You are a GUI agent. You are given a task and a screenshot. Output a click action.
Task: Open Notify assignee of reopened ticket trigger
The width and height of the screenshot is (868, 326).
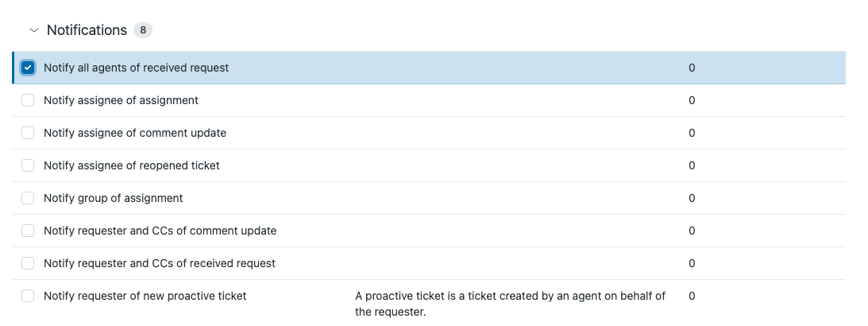click(132, 165)
